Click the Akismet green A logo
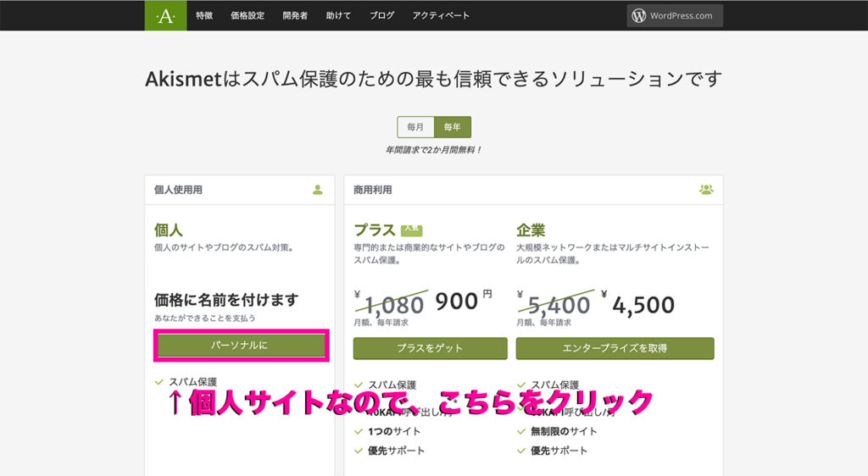 [165, 15]
